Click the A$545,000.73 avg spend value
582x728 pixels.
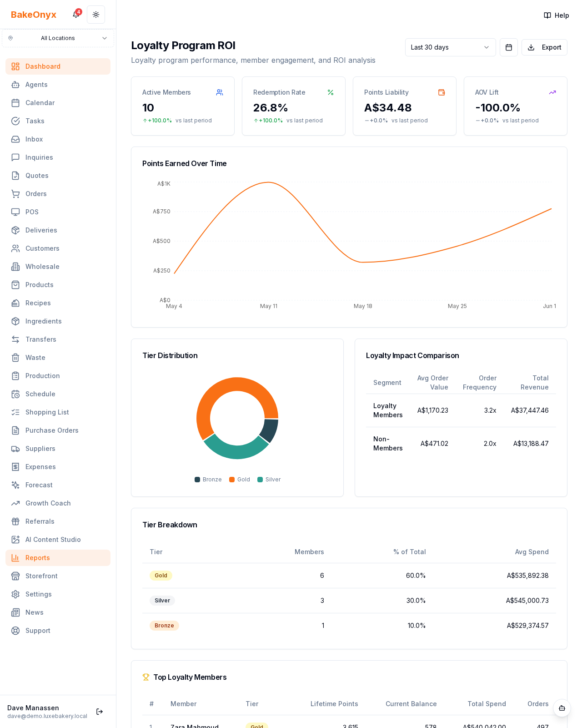(x=527, y=601)
